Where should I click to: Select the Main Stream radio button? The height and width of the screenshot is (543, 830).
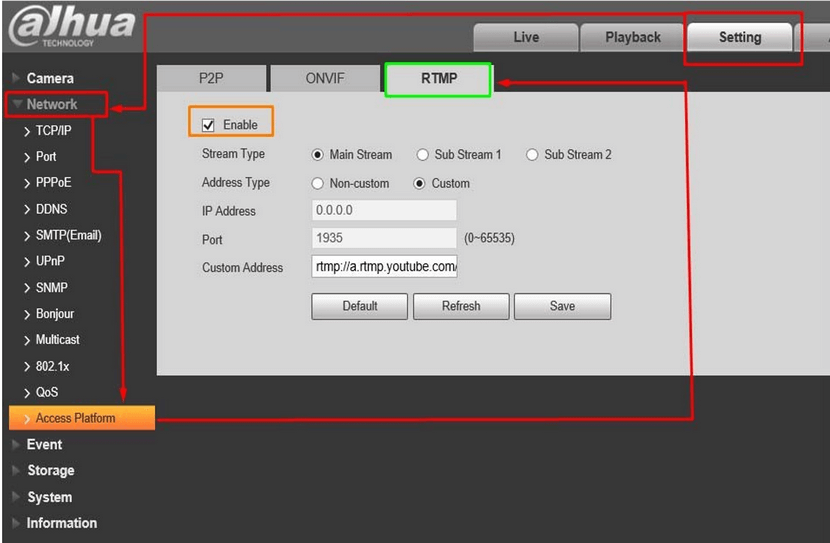(x=317, y=155)
